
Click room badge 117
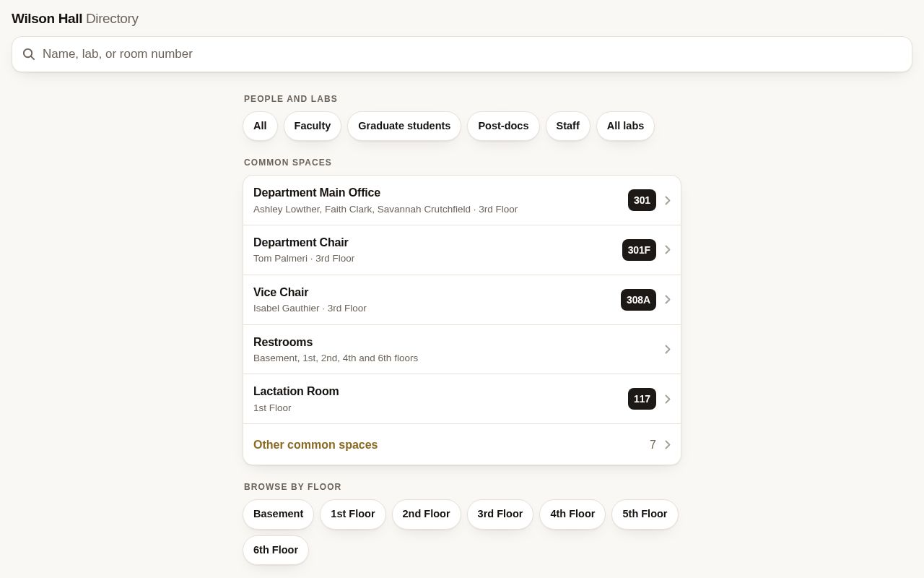click(x=642, y=399)
